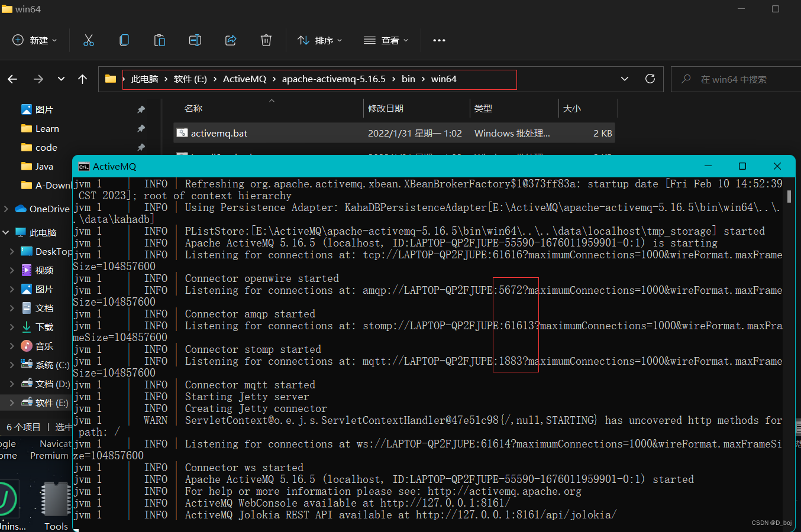Click the ActiveMQ console window icon

coord(84,167)
